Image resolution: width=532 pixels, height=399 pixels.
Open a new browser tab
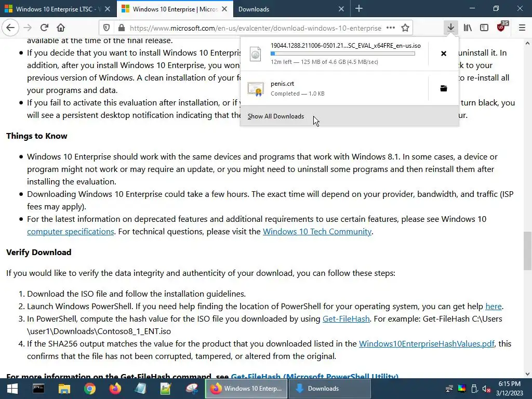359,9
